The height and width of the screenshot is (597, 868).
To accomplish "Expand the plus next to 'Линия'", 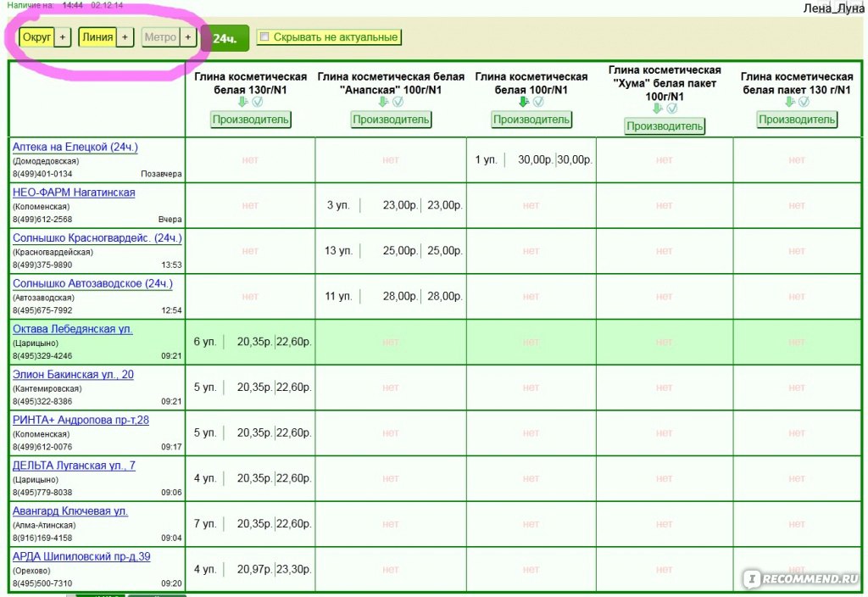I will (125, 37).
